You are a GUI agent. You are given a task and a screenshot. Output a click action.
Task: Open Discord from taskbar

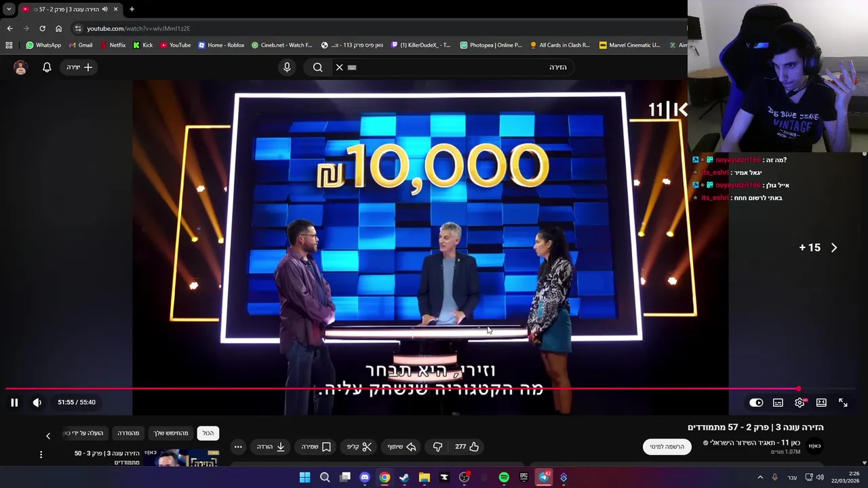pos(365,477)
